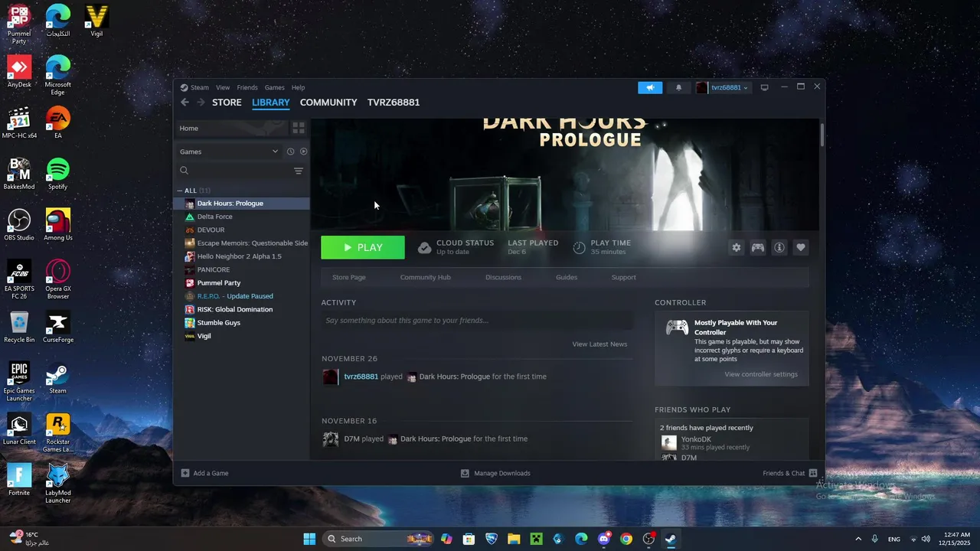Open game info icon in Play bar
Image resolution: width=980 pixels, height=551 pixels.
[x=779, y=248]
